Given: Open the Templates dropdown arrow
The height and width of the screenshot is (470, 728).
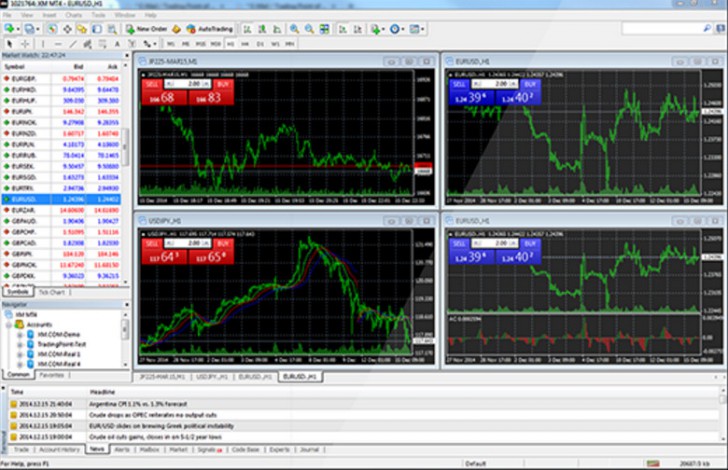Looking at the screenshot, I should pos(422,29).
